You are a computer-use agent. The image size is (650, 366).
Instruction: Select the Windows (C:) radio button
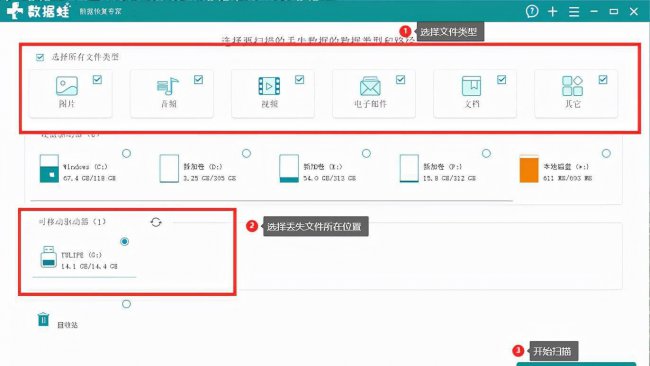pos(126,153)
